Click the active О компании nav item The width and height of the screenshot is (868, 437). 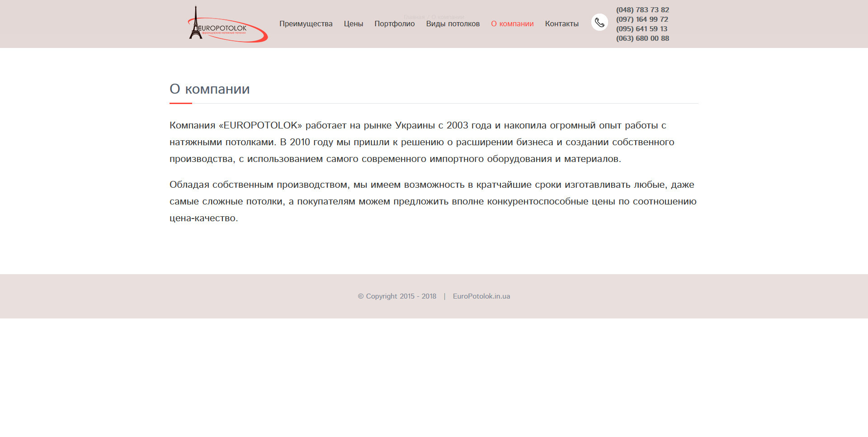pyautogui.click(x=512, y=24)
